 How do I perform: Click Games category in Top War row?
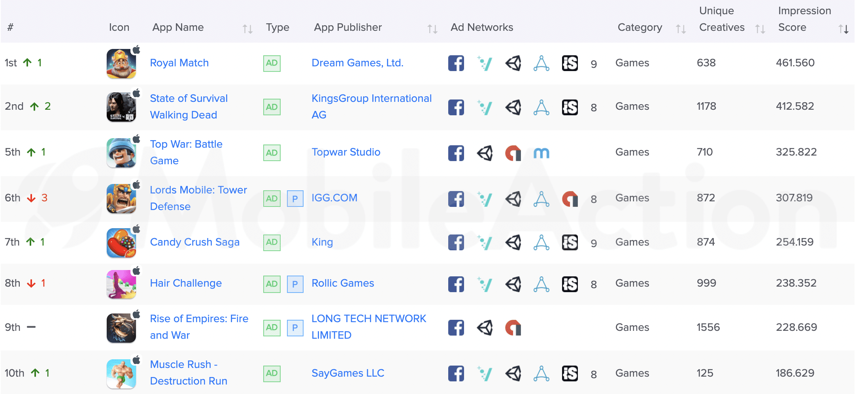click(x=632, y=152)
